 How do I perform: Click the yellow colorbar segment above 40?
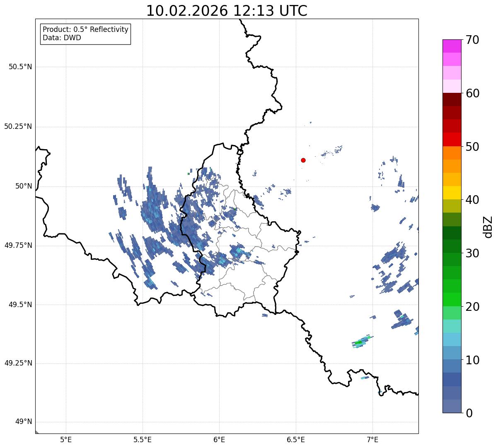click(x=452, y=193)
